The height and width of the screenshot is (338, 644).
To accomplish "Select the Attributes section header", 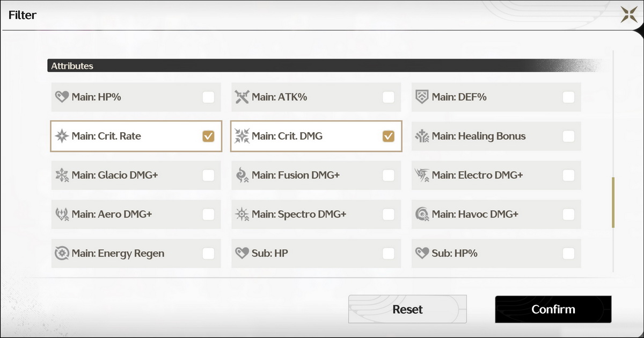I will point(72,66).
